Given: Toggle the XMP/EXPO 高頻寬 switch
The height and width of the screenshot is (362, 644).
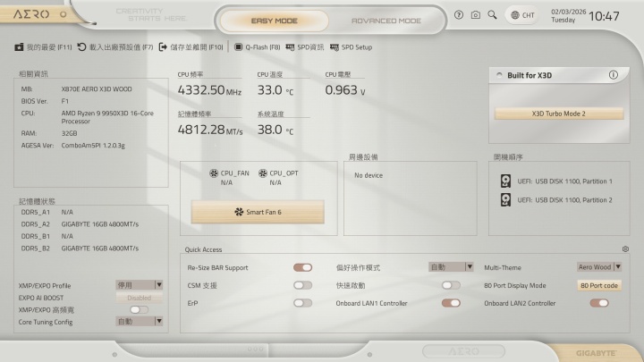Looking at the screenshot, I should 139,310.
